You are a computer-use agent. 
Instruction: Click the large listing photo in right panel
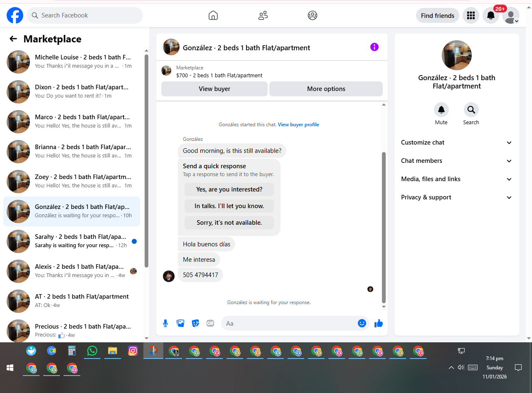(457, 55)
